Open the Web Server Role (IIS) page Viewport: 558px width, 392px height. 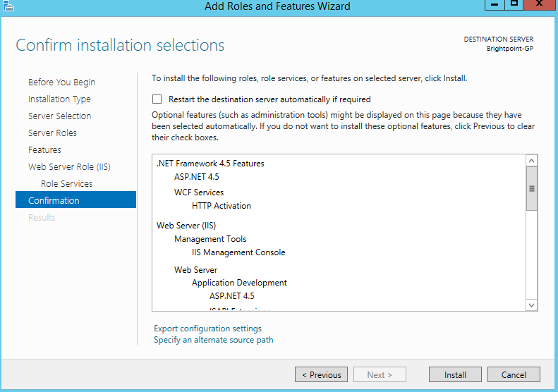pyautogui.click(x=69, y=167)
